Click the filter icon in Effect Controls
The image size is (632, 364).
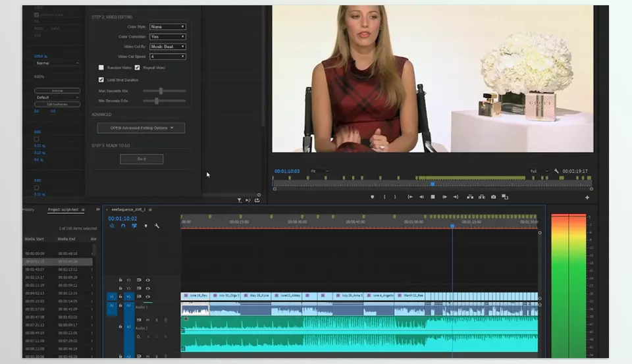pyautogui.click(x=239, y=200)
